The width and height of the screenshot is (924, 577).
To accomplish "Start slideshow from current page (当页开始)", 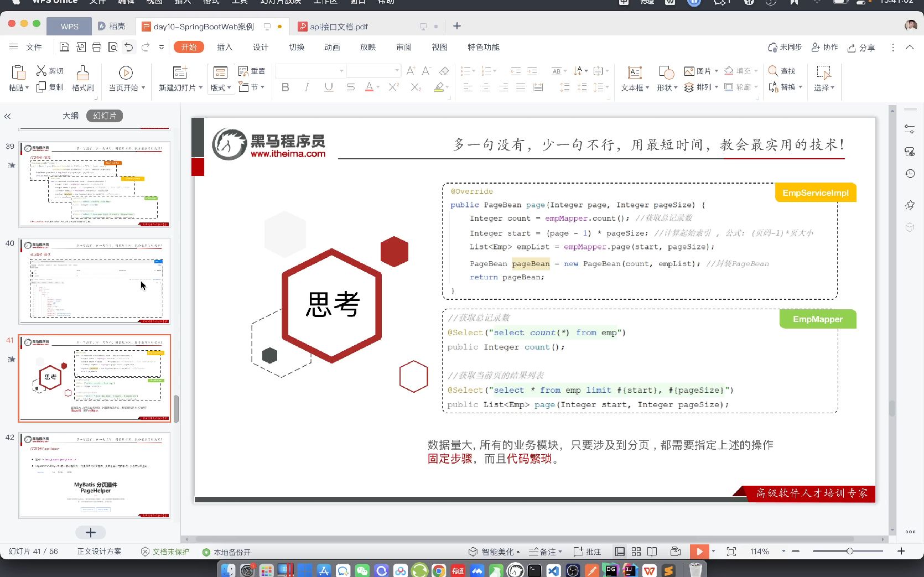I will point(126,78).
